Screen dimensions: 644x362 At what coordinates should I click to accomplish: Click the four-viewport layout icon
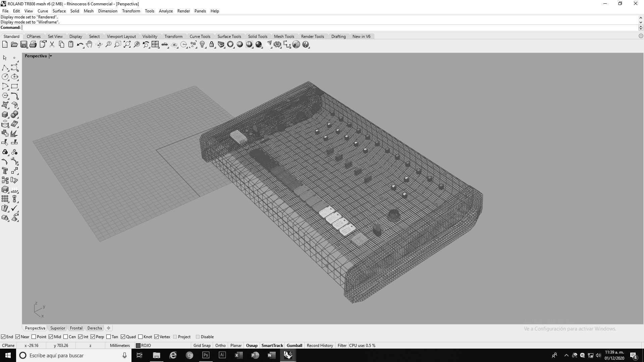point(155,45)
